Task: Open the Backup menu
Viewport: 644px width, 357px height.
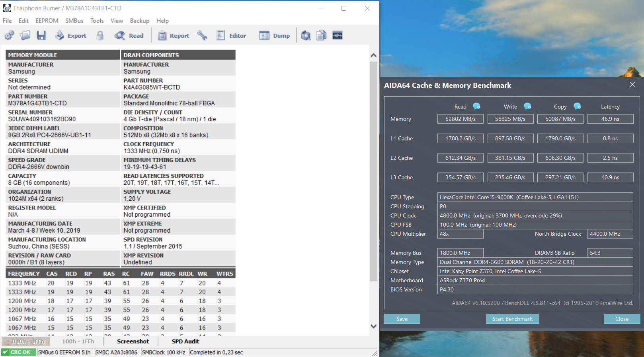Action: (140, 21)
